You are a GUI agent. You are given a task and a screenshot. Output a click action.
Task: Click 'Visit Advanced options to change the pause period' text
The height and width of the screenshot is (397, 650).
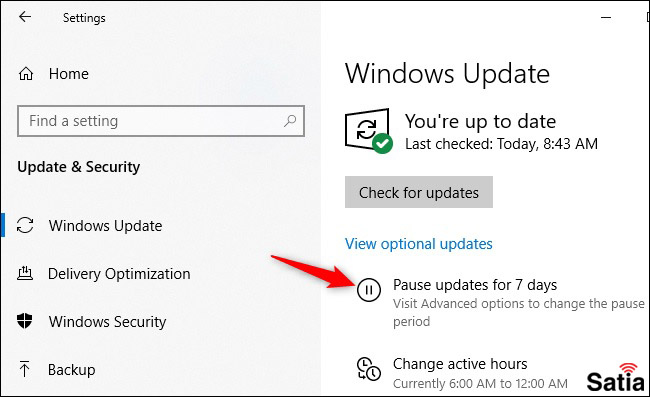519,312
